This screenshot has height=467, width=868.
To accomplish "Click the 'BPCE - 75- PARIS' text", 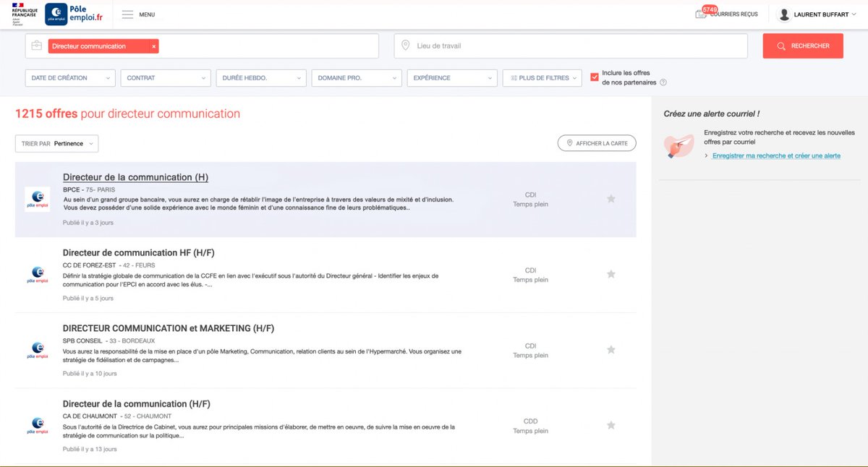I will click(x=89, y=189).
